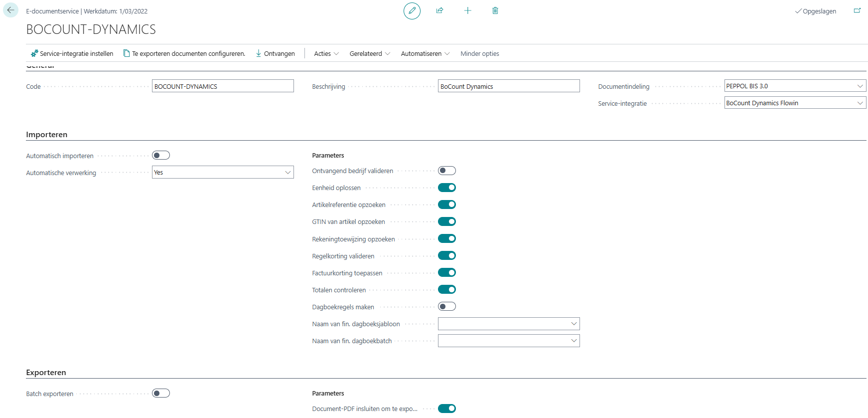The image size is (868, 418).
Task: Click the plus icon to add new
Action: pos(467,10)
